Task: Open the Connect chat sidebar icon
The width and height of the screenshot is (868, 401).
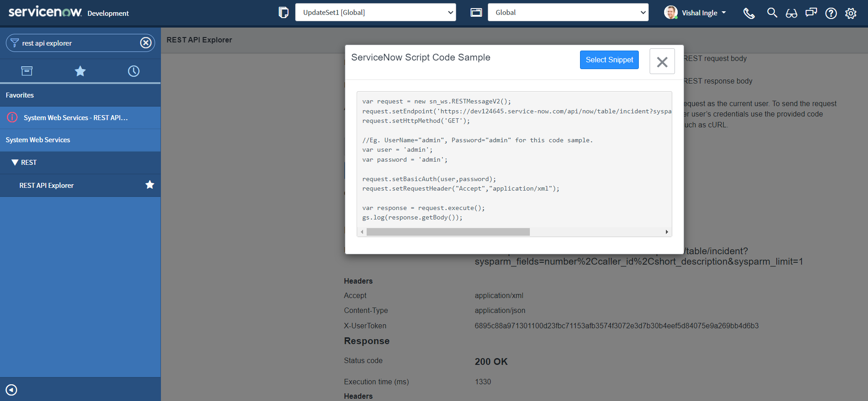Action: point(811,13)
